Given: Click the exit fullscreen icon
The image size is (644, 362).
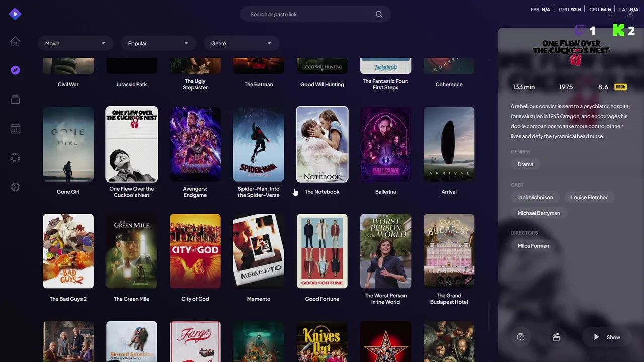Looking at the screenshot, I should tap(610, 14).
